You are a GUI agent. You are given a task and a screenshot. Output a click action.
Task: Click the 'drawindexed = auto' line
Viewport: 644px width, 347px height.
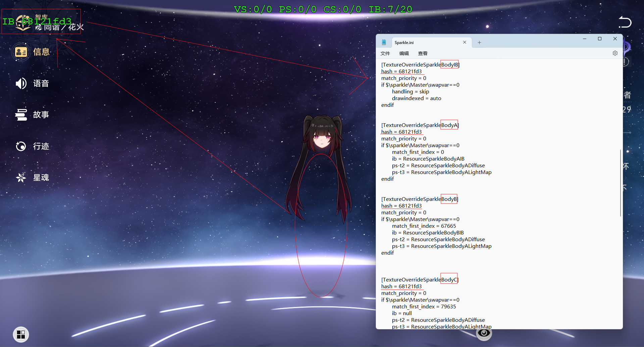[416, 98]
